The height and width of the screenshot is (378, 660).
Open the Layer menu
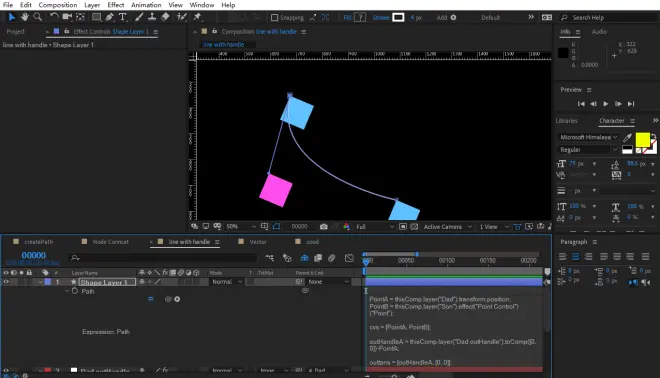pyautogui.click(x=92, y=5)
